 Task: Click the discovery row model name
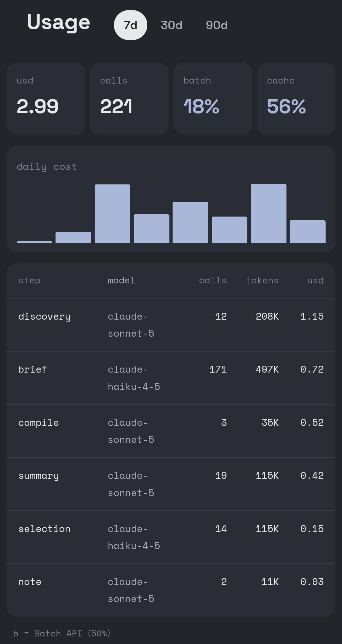131,325
